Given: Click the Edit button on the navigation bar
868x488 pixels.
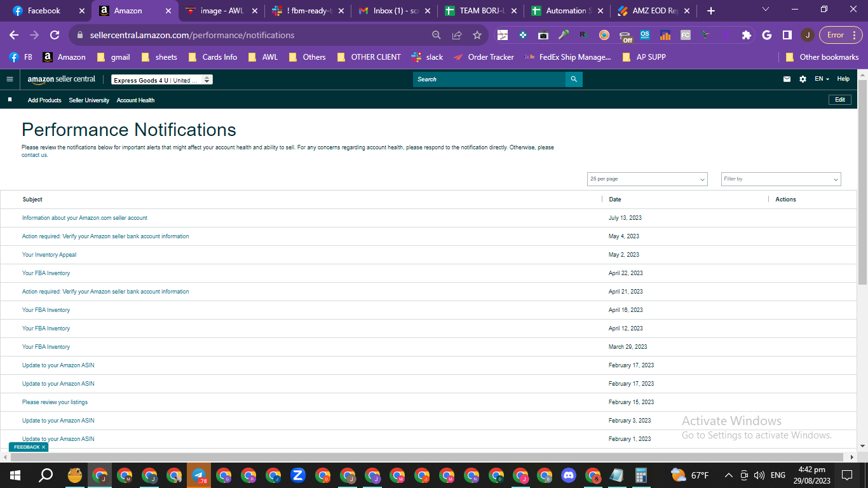Looking at the screenshot, I should click(x=840, y=100).
